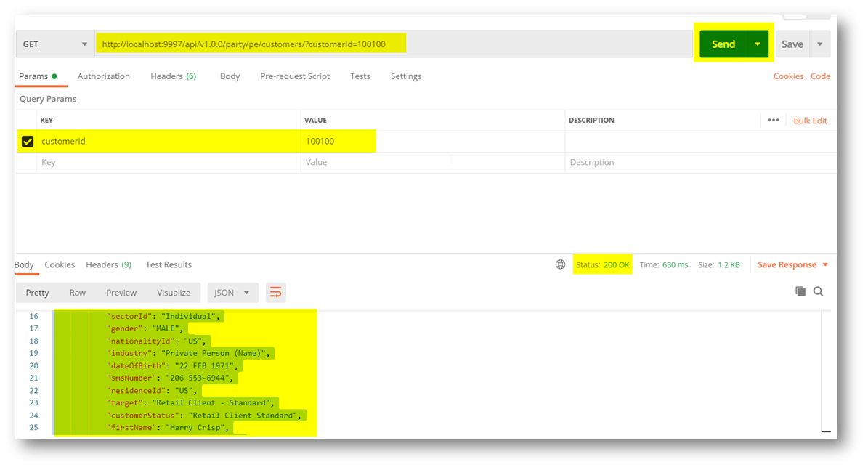Click the empty Key placeholder field
Image resolution: width=868 pixels, height=470 pixels.
(167, 163)
